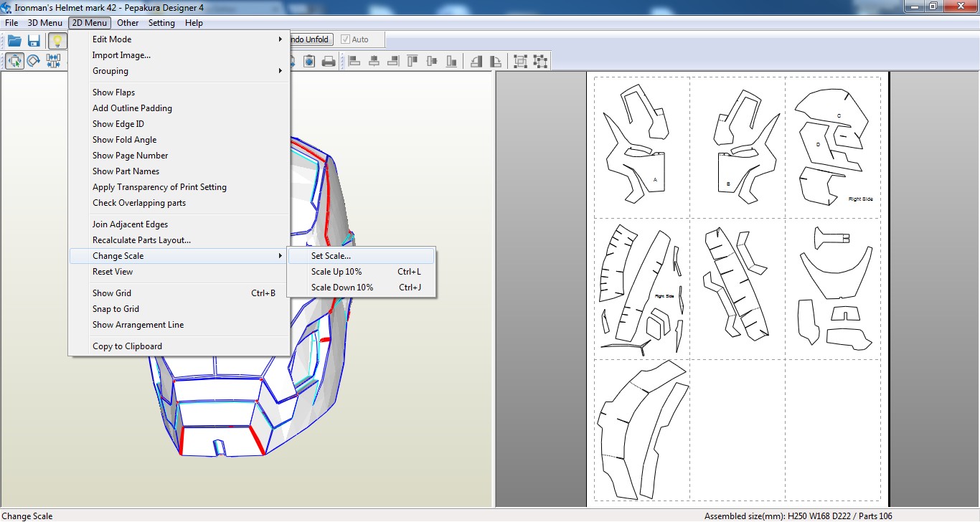The image size is (980, 522).
Task: Expand the Edit Mode submenu
Action: coord(179,39)
